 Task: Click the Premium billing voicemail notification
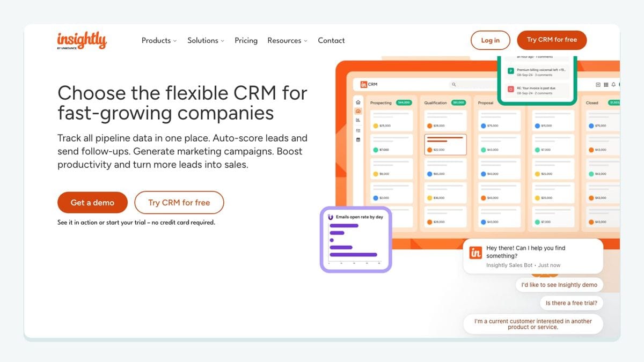(x=537, y=71)
